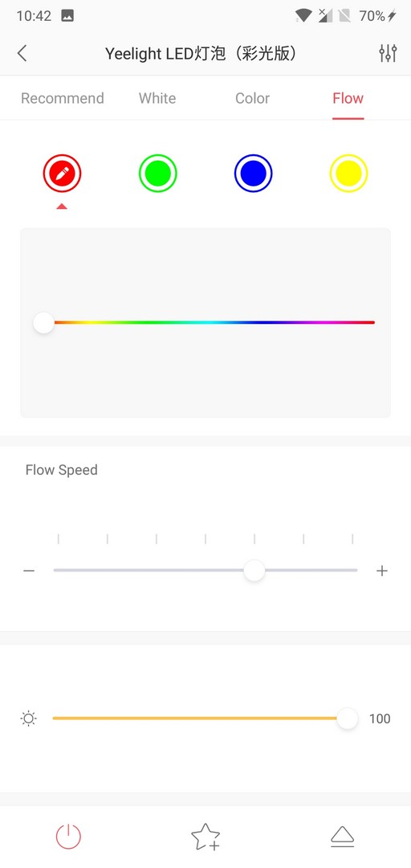Click the Flow Speed slider handle
Screen dimensions: 411x868
(x=254, y=570)
